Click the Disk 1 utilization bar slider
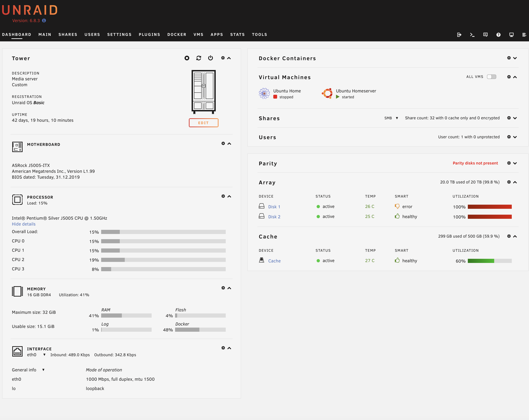Screen dimensions: 529x420 pyautogui.click(x=490, y=206)
